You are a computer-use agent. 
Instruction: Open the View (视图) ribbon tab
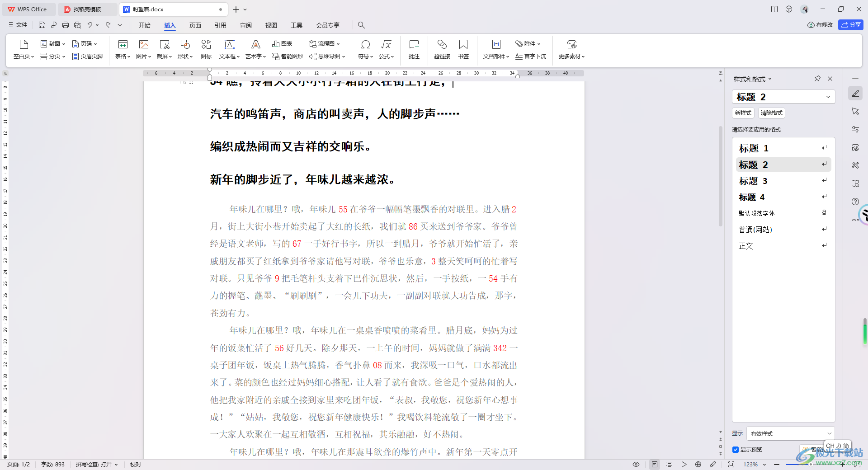271,25
